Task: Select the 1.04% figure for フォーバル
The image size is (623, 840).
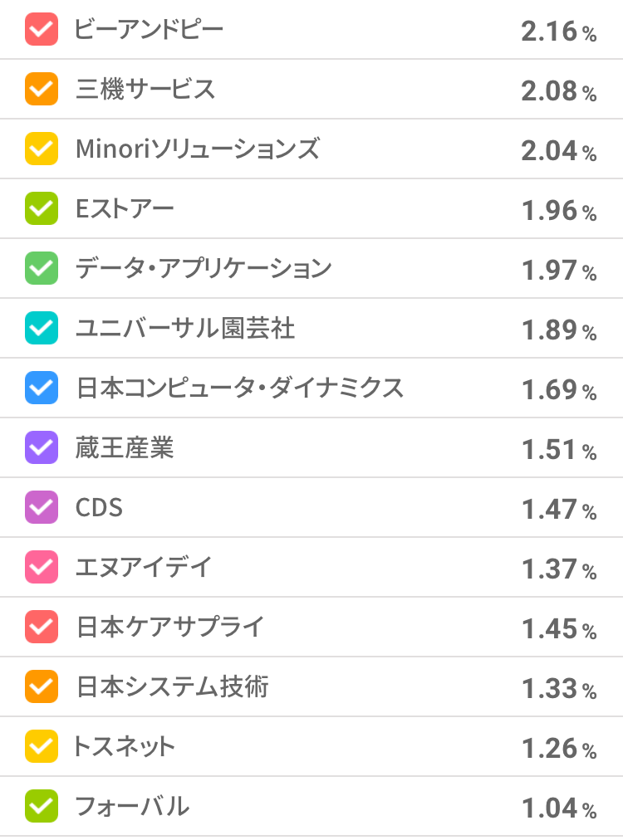Action: coord(558,808)
